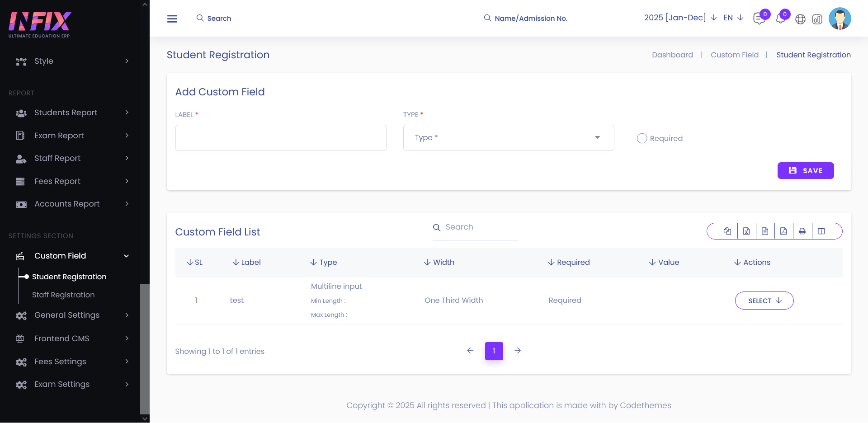The width and height of the screenshot is (868, 423).
Task: Open Student Registration submenu item
Action: click(x=69, y=277)
